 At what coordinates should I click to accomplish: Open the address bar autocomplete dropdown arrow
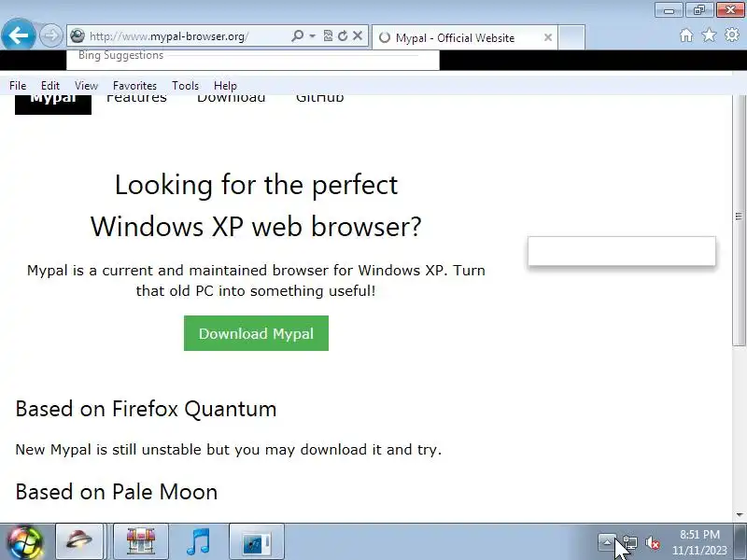click(312, 35)
